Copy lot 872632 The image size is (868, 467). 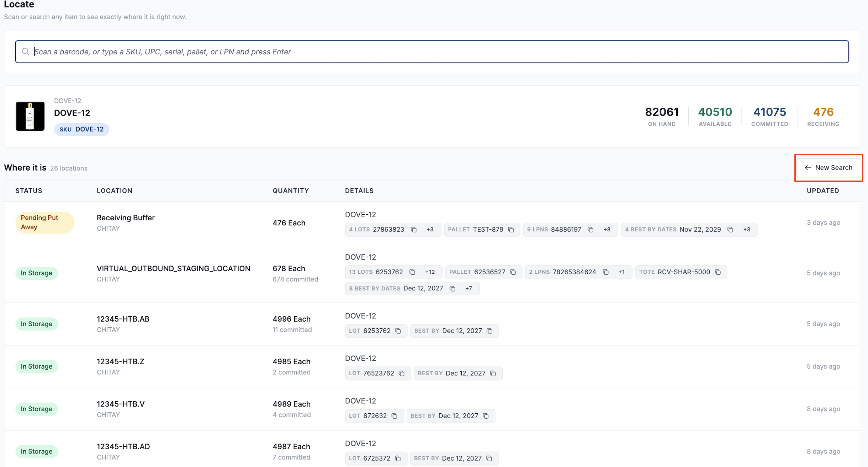[394, 416]
